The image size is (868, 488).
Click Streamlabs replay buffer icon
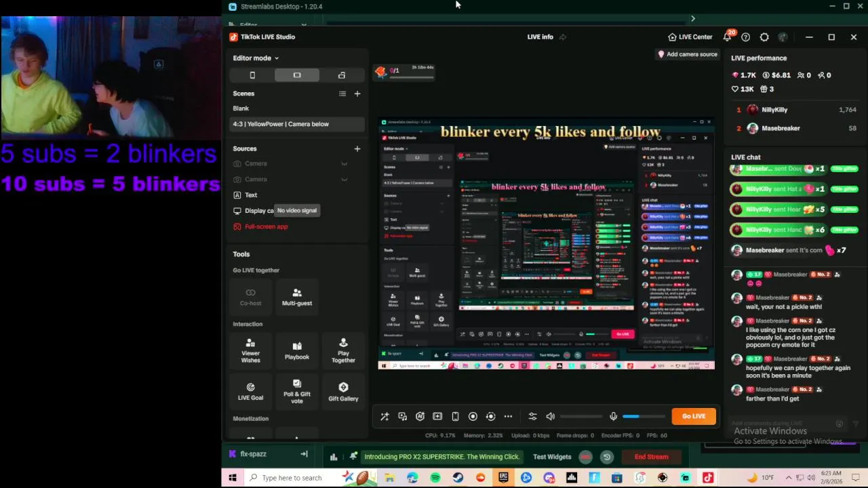(x=607, y=457)
